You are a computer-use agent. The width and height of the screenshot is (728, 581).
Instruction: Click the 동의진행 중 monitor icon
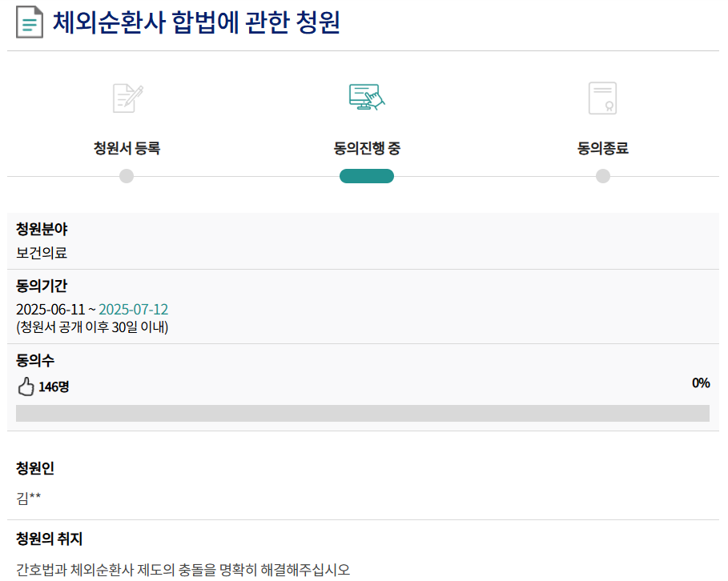[x=364, y=95]
